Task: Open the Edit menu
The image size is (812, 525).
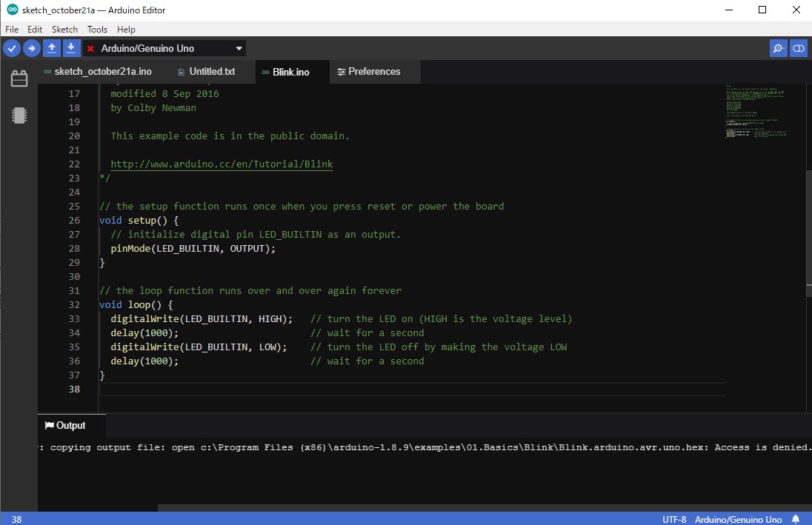Action: (35, 30)
